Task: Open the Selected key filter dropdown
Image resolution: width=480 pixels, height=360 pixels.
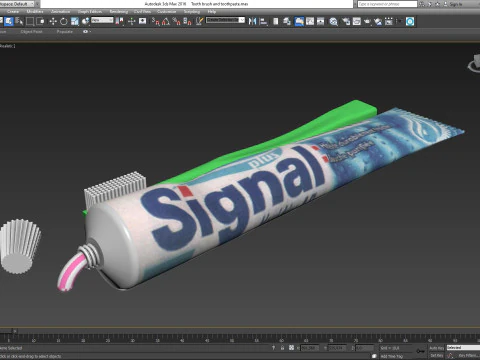Action: [463, 348]
